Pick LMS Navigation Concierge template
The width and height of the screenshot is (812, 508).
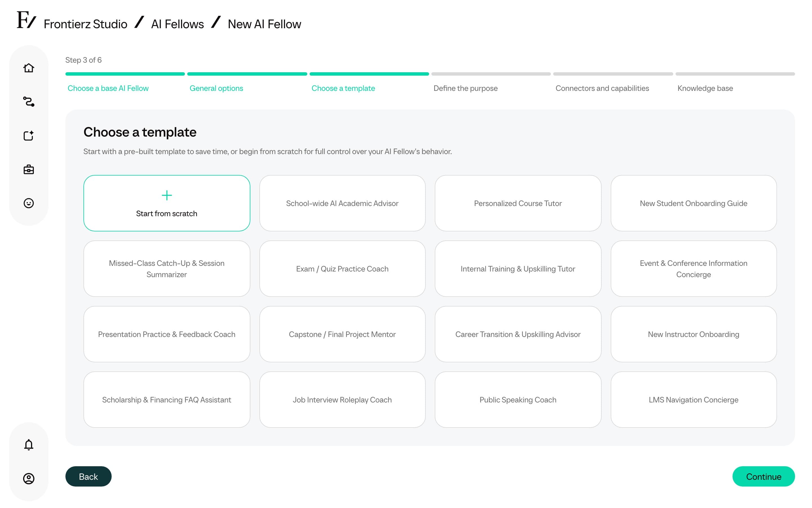click(x=694, y=399)
